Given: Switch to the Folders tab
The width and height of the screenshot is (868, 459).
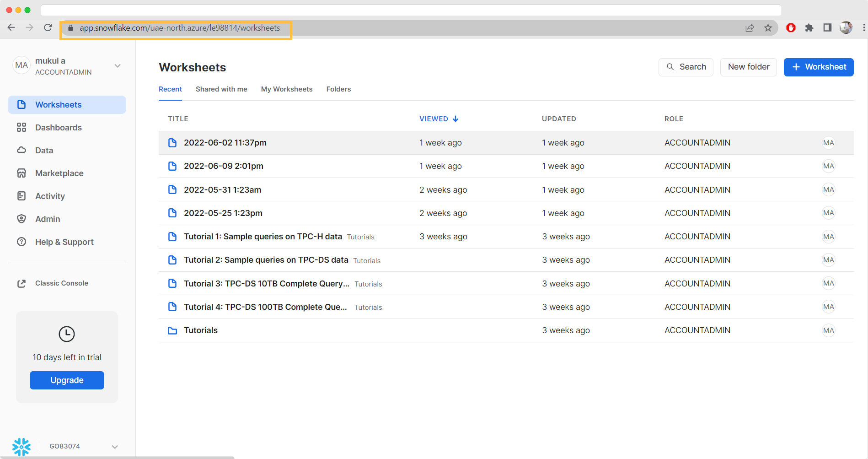Looking at the screenshot, I should [338, 89].
